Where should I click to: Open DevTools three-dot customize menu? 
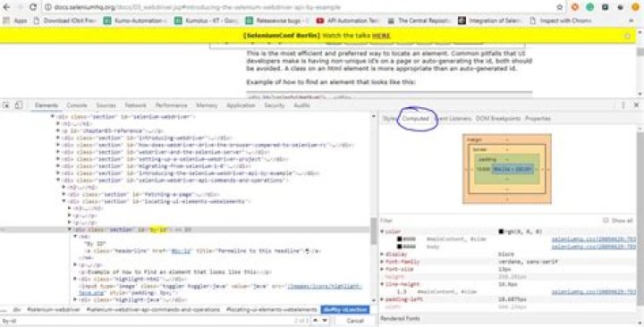(623, 105)
